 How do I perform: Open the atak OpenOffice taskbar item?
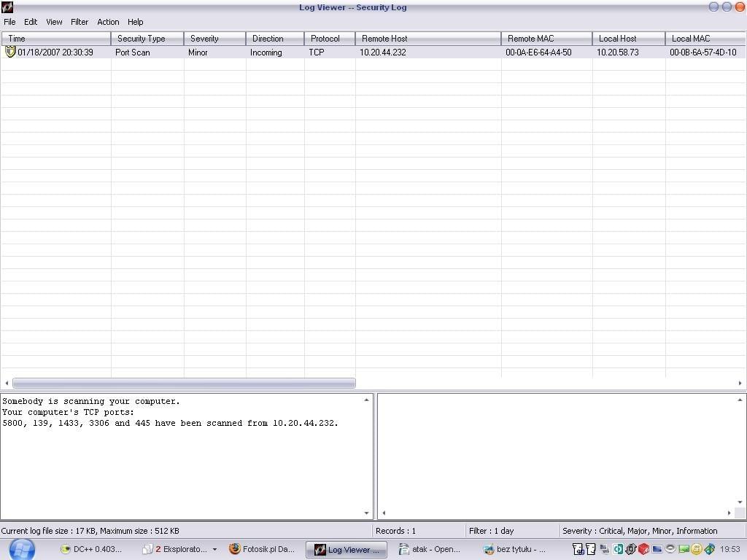pyautogui.click(x=430, y=550)
